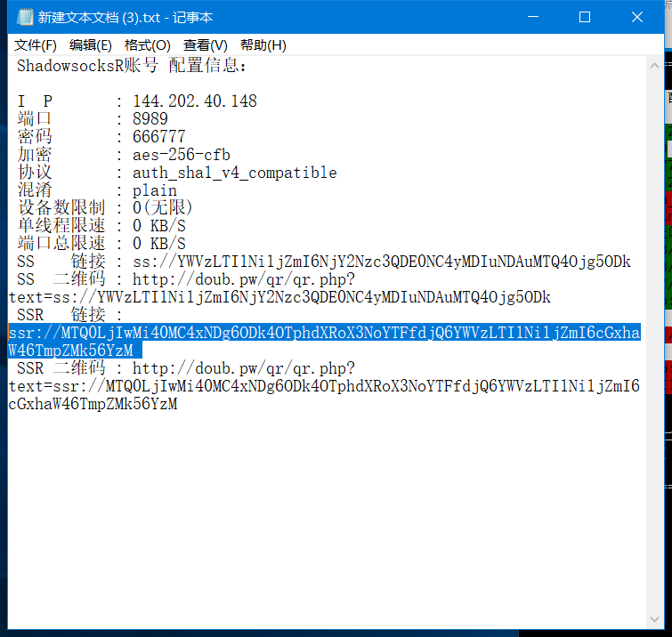Click the encryption value aes-256-cfb
672x637 pixels.
point(182,155)
